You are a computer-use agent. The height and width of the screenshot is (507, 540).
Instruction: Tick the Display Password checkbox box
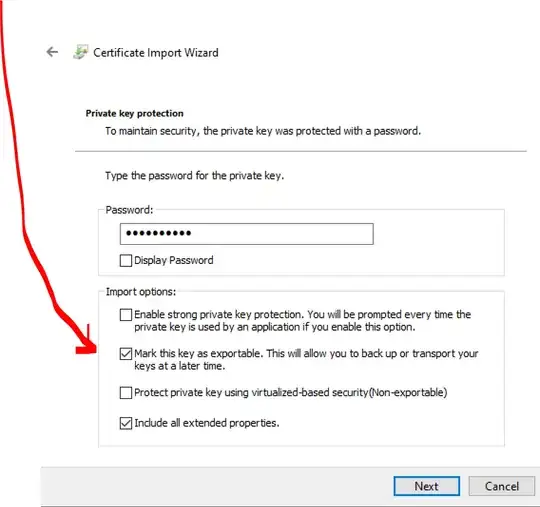(126, 260)
